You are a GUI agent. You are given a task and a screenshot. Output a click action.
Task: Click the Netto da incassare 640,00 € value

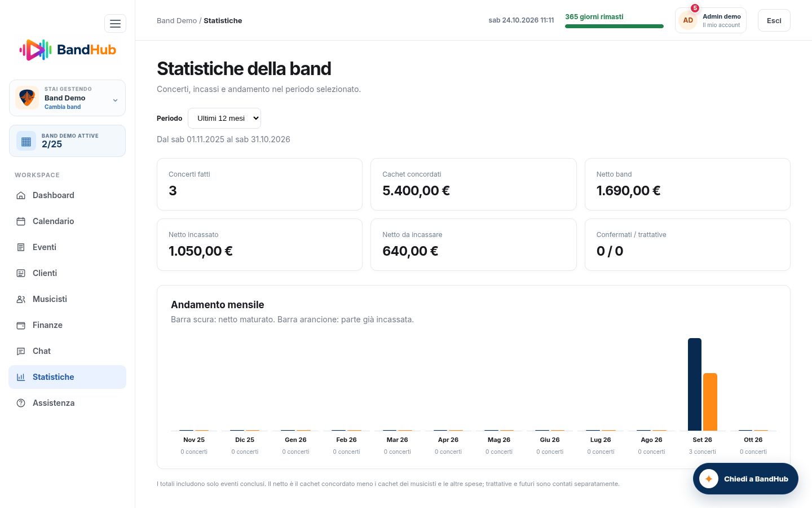410,251
